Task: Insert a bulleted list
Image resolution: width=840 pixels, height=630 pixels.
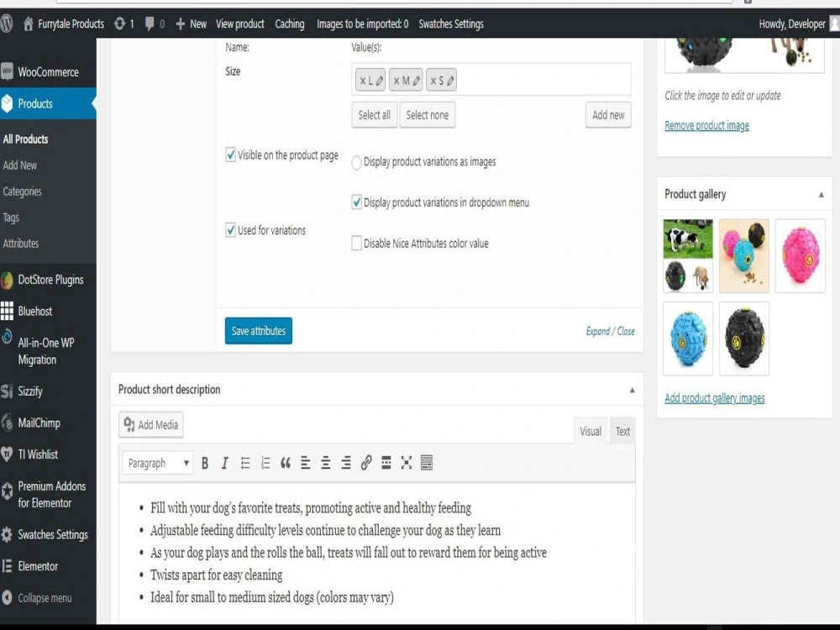Action: click(x=245, y=463)
